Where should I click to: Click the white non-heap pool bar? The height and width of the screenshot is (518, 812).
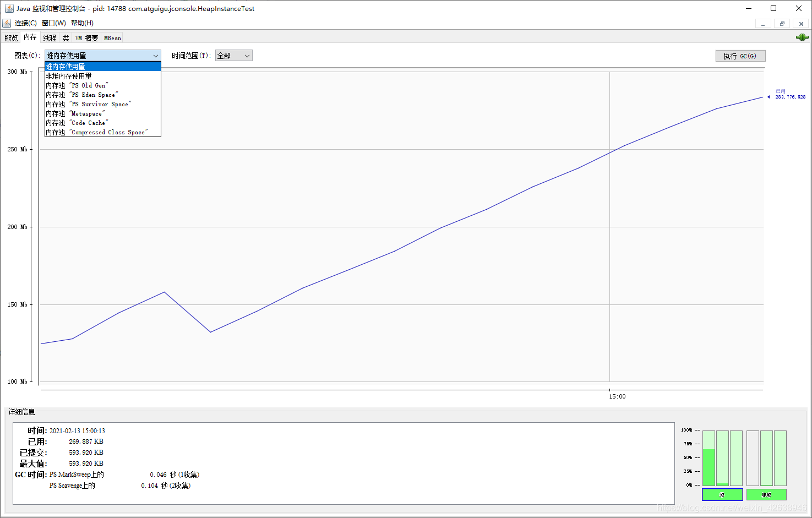753,458
